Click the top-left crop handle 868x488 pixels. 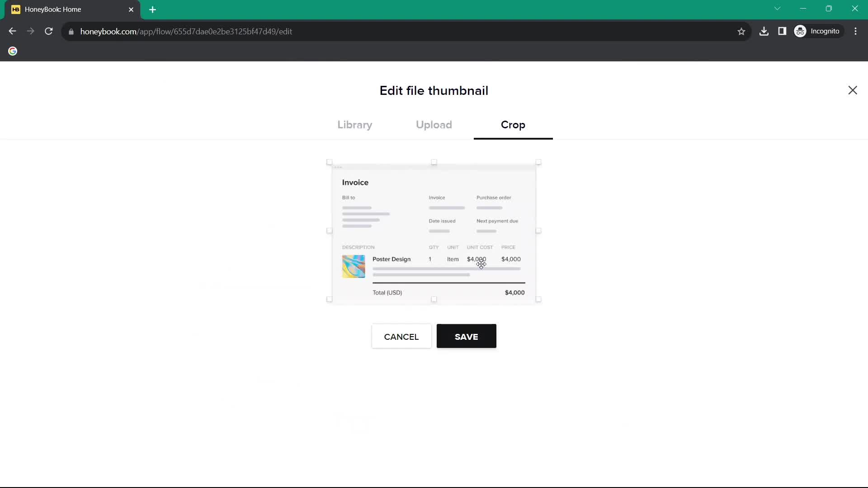330,162
